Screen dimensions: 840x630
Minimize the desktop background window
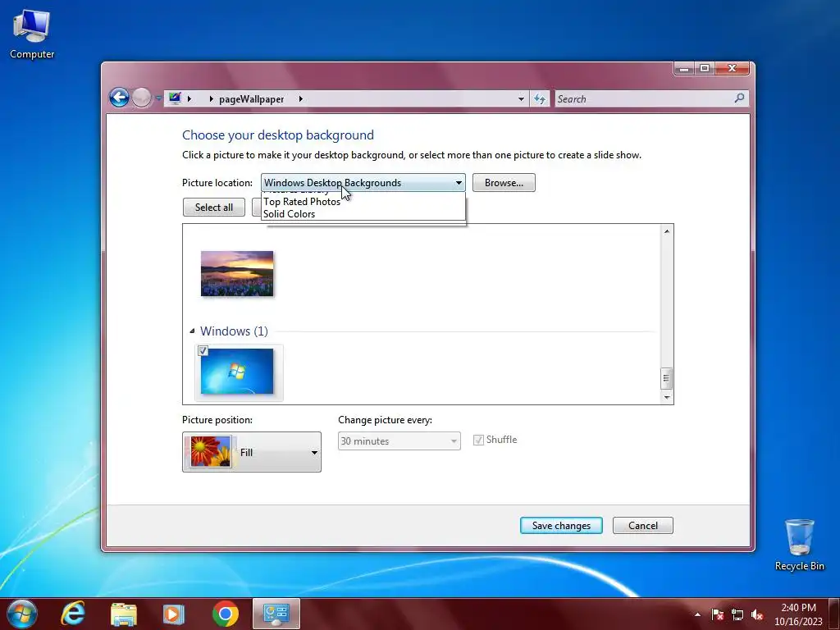tap(684, 68)
